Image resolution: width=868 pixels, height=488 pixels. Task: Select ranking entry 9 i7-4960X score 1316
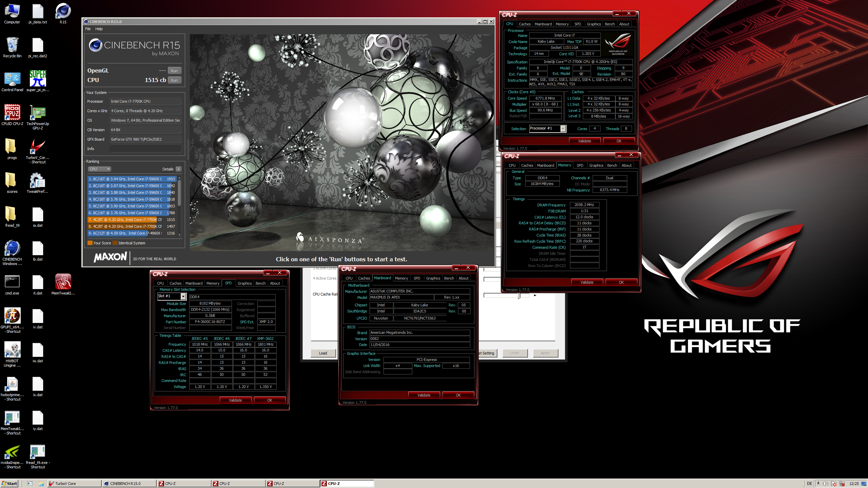(x=132, y=233)
